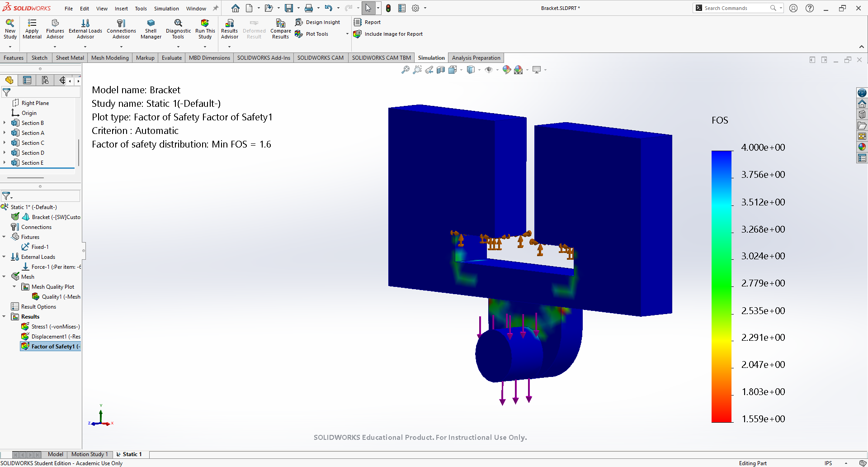This screenshot has height=467, width=868.
Task: Open Appearances icon in task pane
Action: [862, 147]
